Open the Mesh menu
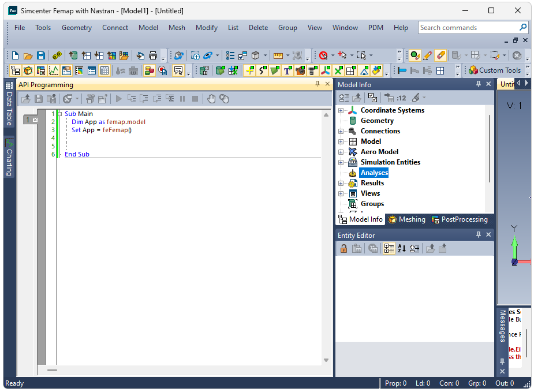The height and width of the screenshot is (392, 534). [x=177, y=28]
